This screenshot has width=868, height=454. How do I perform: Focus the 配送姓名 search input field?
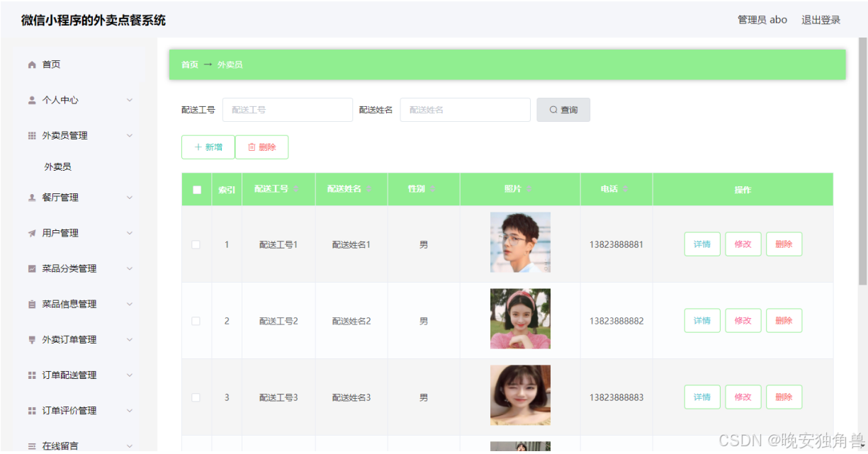tap(466, 110)
